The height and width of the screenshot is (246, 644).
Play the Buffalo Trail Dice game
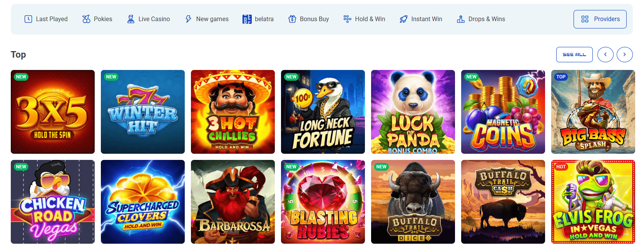tap(413, 202)
